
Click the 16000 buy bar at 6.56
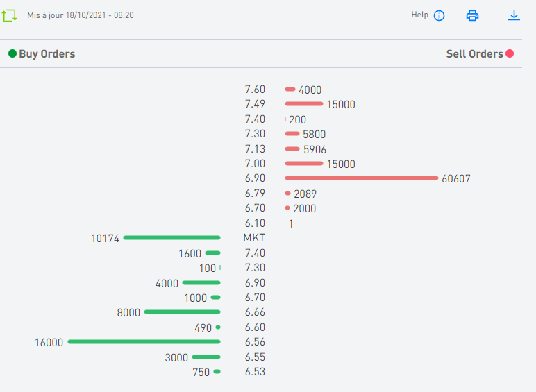click(144, 342)
